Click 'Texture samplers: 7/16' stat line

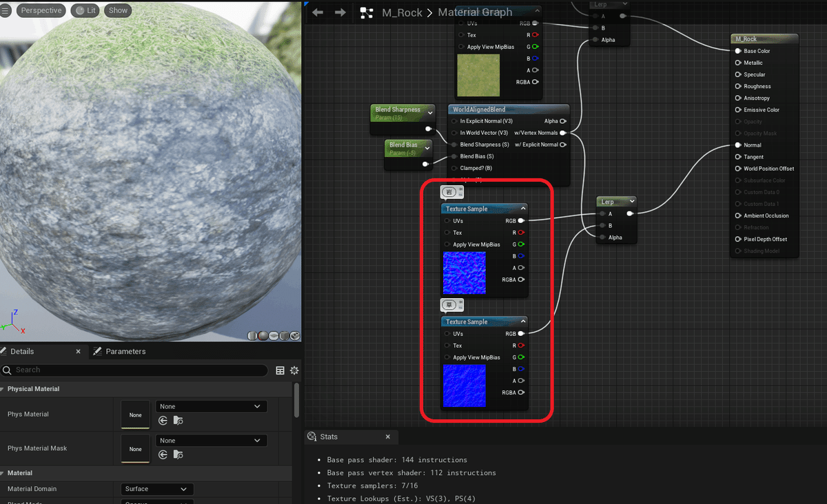(x=373, y=486)
